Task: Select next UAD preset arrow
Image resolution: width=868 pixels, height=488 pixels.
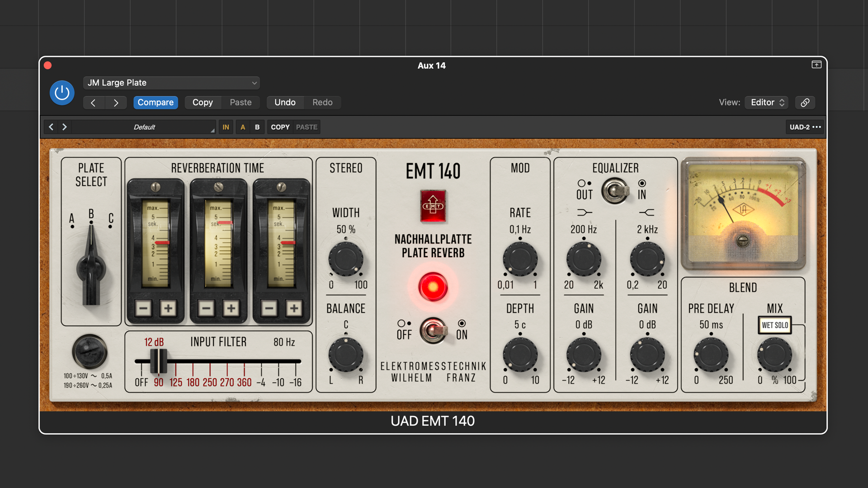Action: click(65, 127)
